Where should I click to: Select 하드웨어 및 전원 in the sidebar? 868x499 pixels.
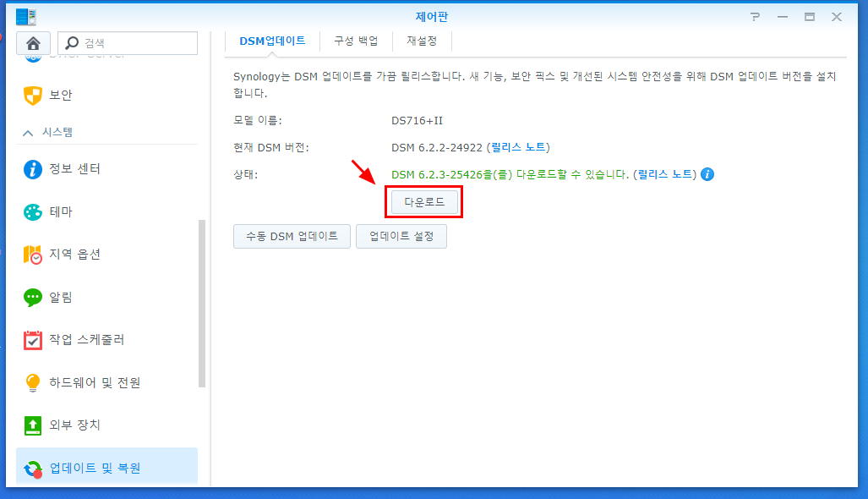(106, 382)
